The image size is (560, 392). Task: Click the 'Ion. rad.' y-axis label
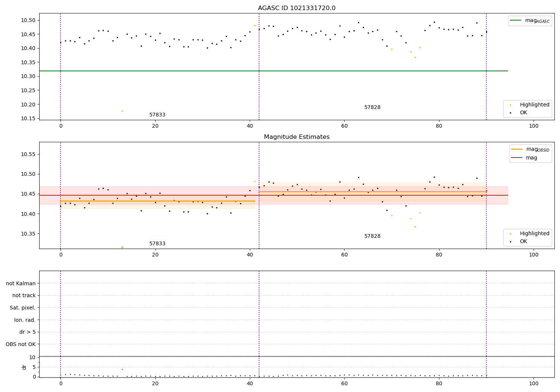click(x=25, y=320)
